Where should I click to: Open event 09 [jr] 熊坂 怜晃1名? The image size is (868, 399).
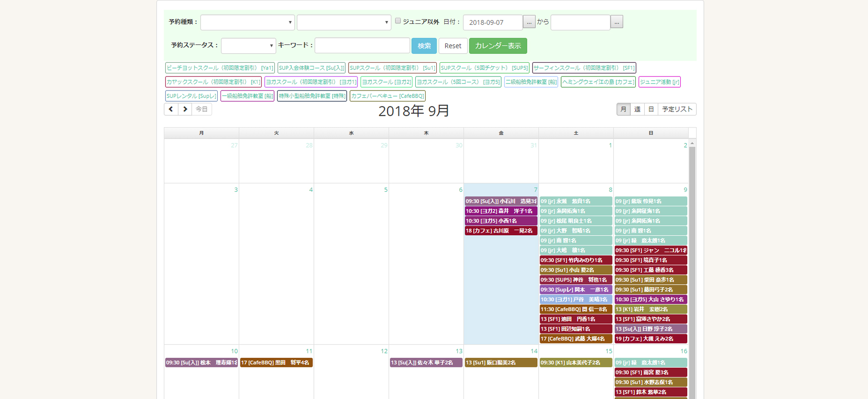[x=651, y=201]
